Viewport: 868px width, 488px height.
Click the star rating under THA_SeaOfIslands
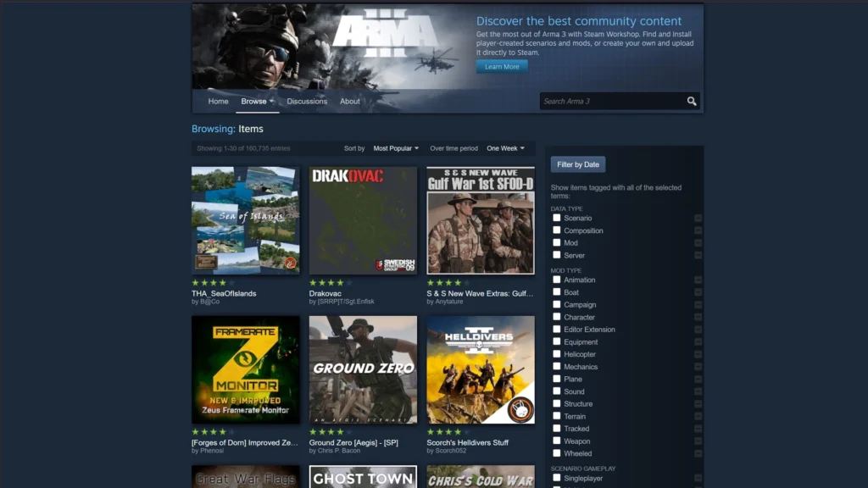click(213, 283)
